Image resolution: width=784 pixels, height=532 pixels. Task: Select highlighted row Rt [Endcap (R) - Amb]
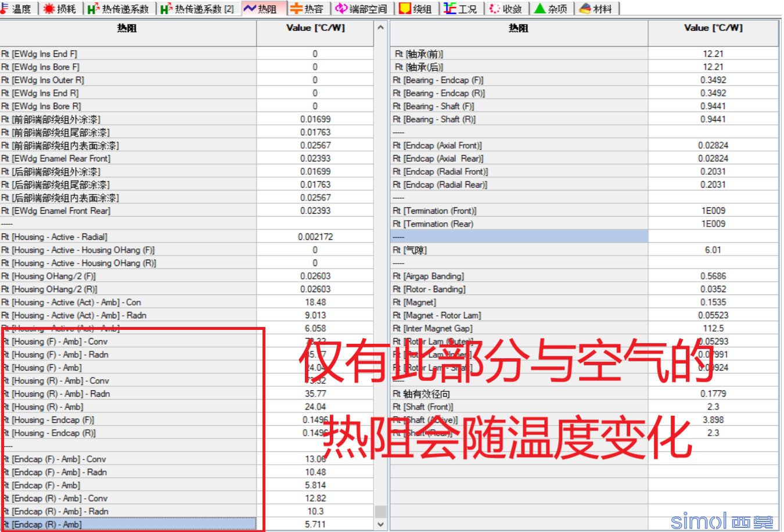point(128,524)
